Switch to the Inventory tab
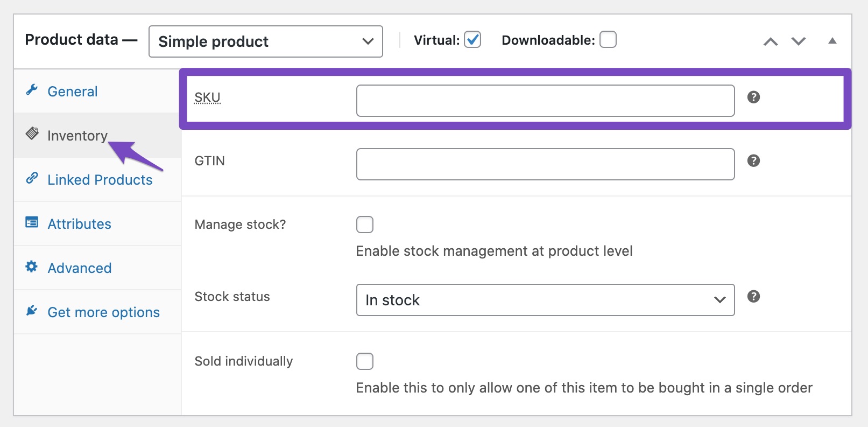Viewport: 868px width, 427px height. pyautogui.click(x=77, y=136)
